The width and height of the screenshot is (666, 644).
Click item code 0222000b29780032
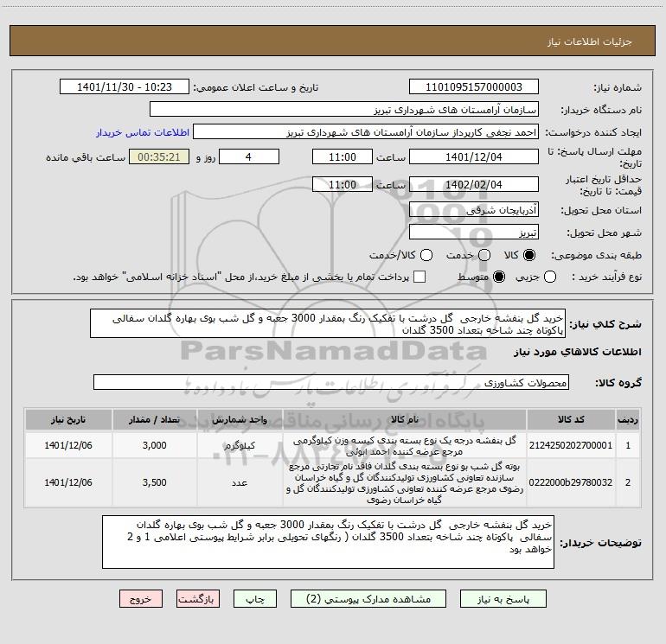click(571, 482)
